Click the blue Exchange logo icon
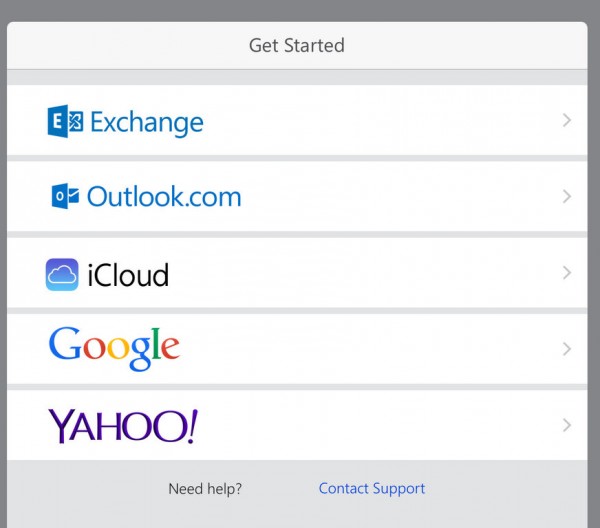 pyautogui.click(x=65, y=122)
